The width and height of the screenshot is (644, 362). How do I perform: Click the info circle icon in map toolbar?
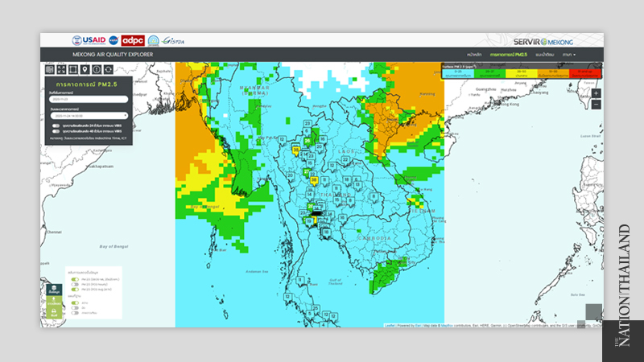(97, 70)
